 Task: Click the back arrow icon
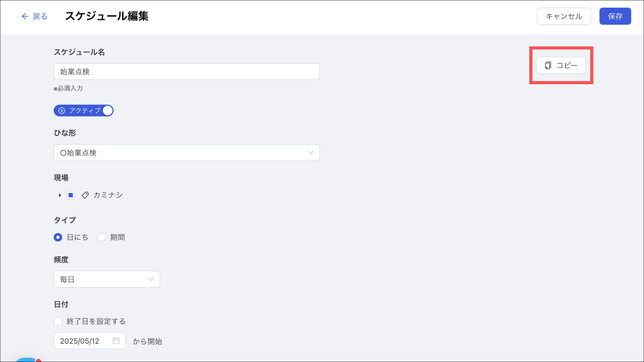pos(25,16)
